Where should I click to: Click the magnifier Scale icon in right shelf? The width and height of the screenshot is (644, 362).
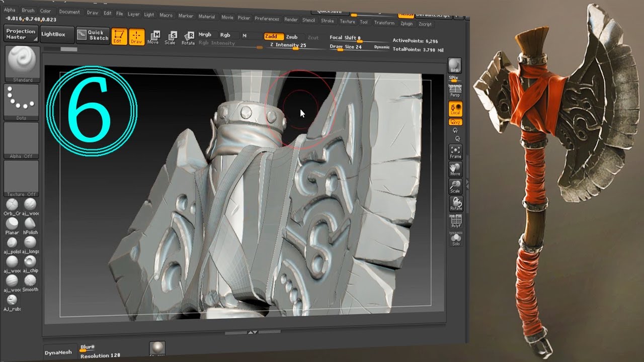tap(455, 187)
